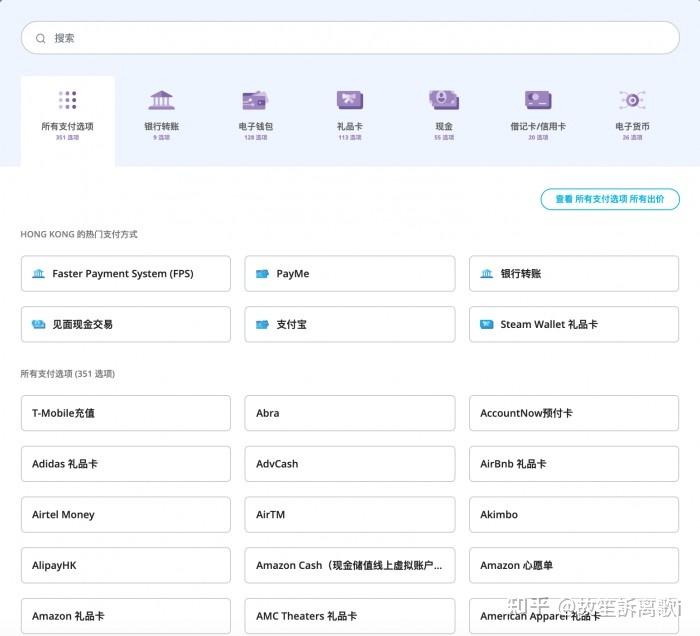Click bank icon in popular 银行转账 option
This screenshot has height=636, width=700.
[487, 274]
